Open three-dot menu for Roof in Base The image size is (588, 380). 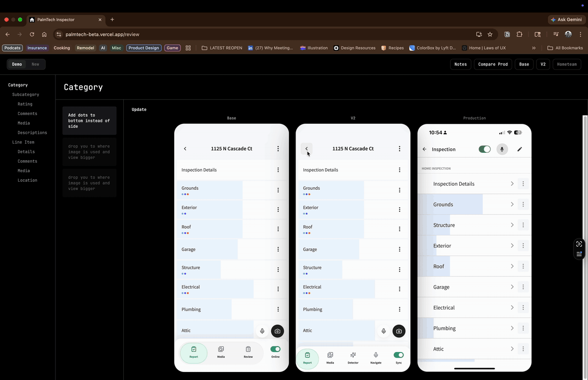[x=278, y=229]
